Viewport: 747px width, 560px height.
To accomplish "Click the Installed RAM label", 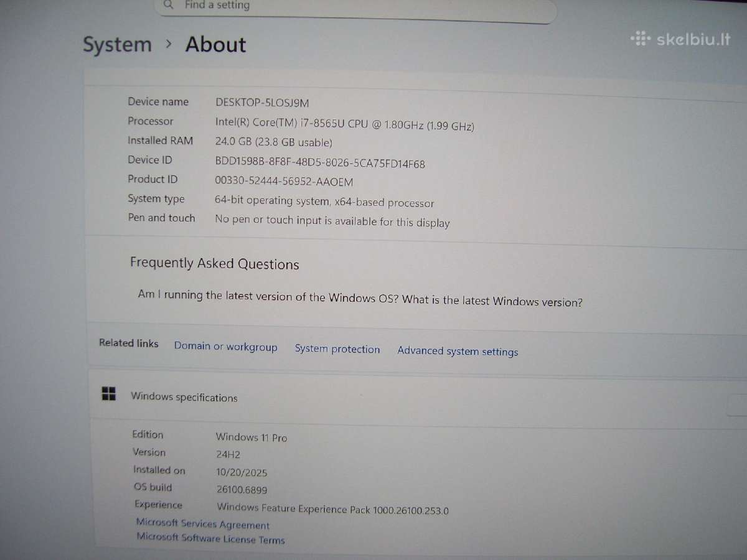I will coord(160,141).
